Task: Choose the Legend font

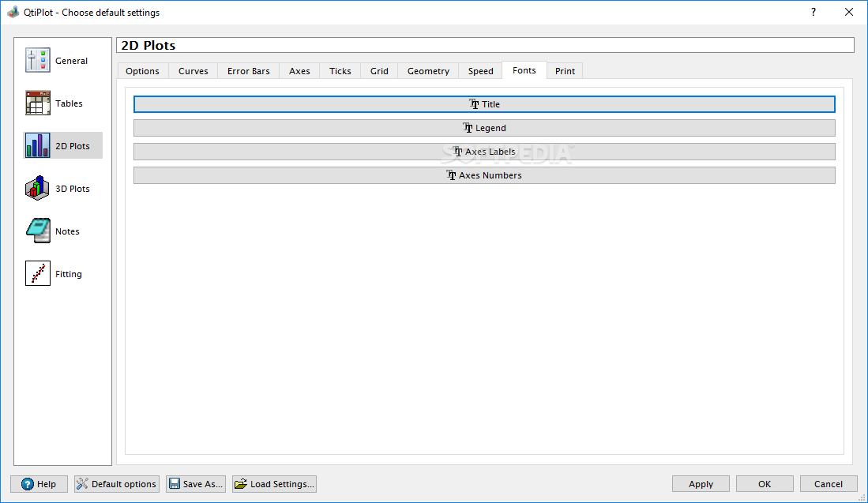Action: tap(484, 128)
